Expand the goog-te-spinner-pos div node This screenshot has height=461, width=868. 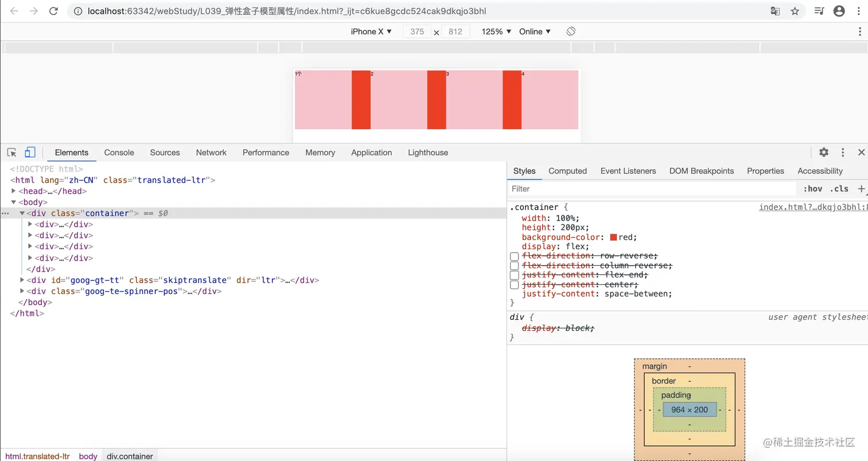22,291
